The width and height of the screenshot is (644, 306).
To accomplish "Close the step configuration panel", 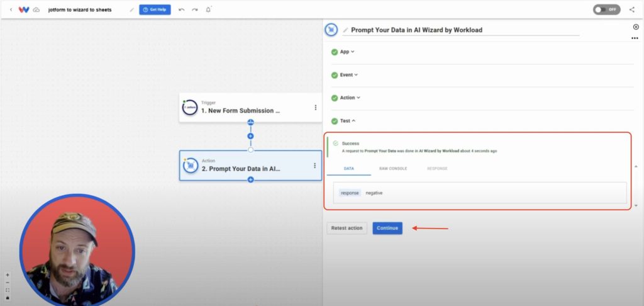I will (x=636, y=27).
